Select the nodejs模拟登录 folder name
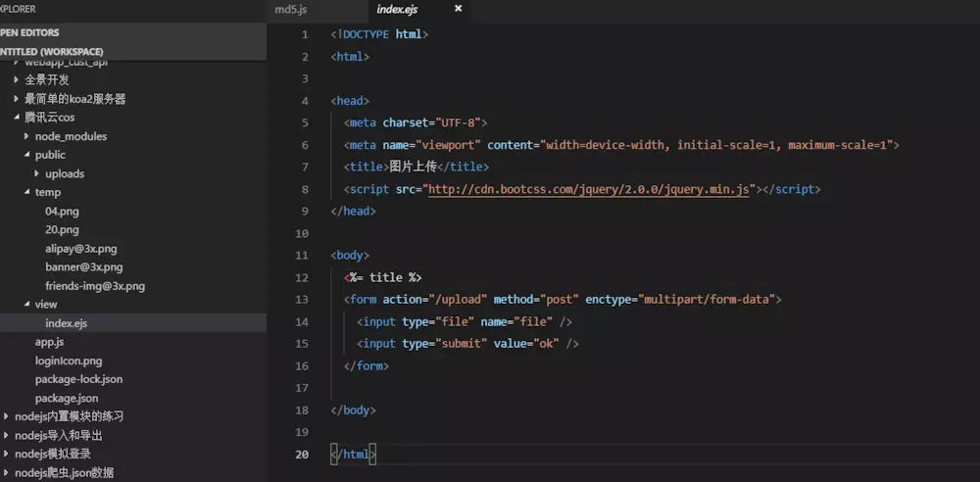Image resolution: width=980 pixels, height=482 pixels. point(53,454)
